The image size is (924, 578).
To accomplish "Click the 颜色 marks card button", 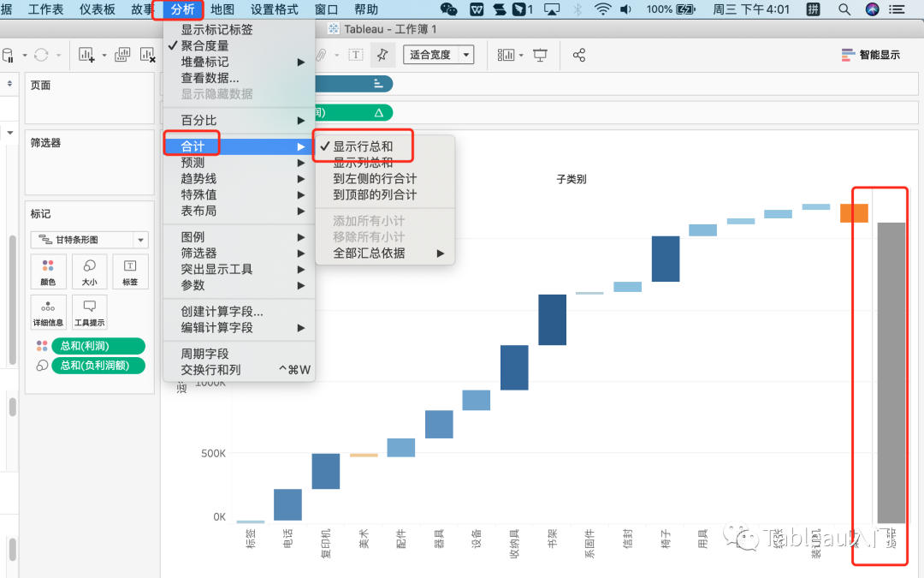I will pyautogui.click(x=48, y=271).
